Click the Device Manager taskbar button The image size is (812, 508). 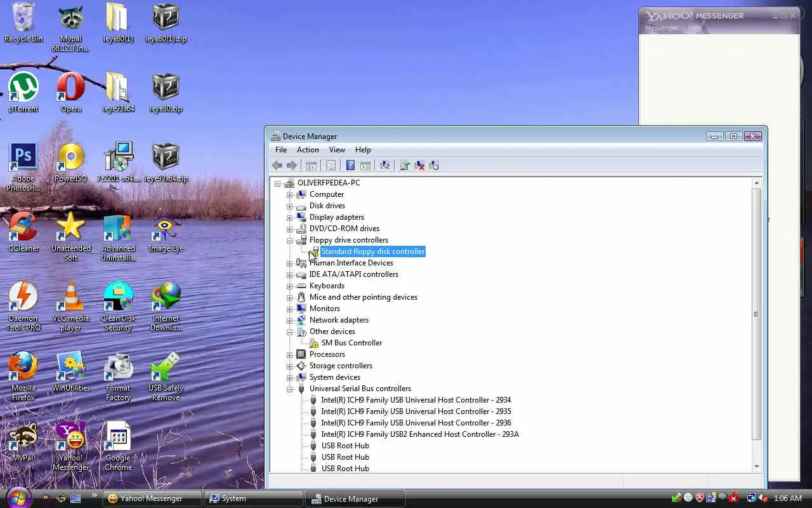355,498
